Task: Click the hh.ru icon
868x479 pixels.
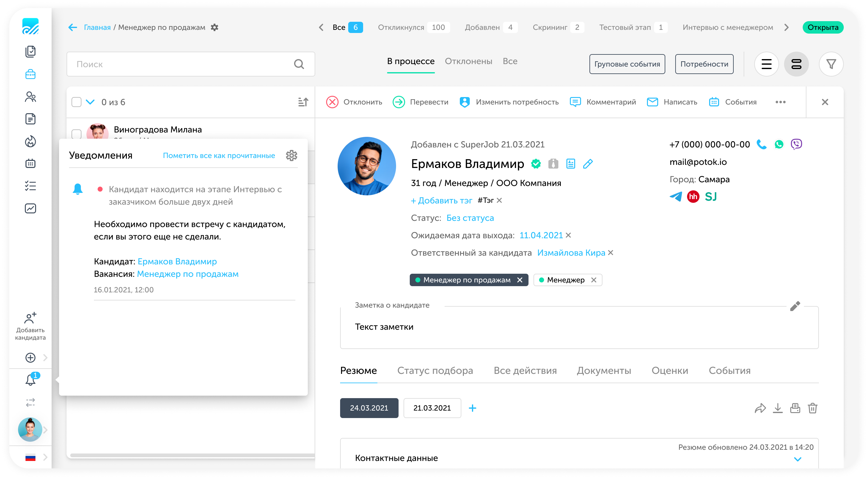Action: [693, 197]
